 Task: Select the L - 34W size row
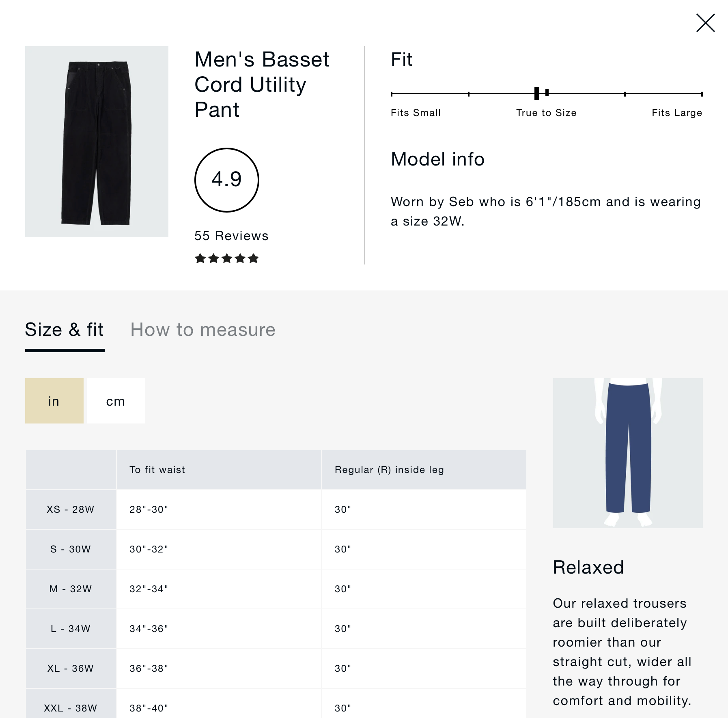71,629
